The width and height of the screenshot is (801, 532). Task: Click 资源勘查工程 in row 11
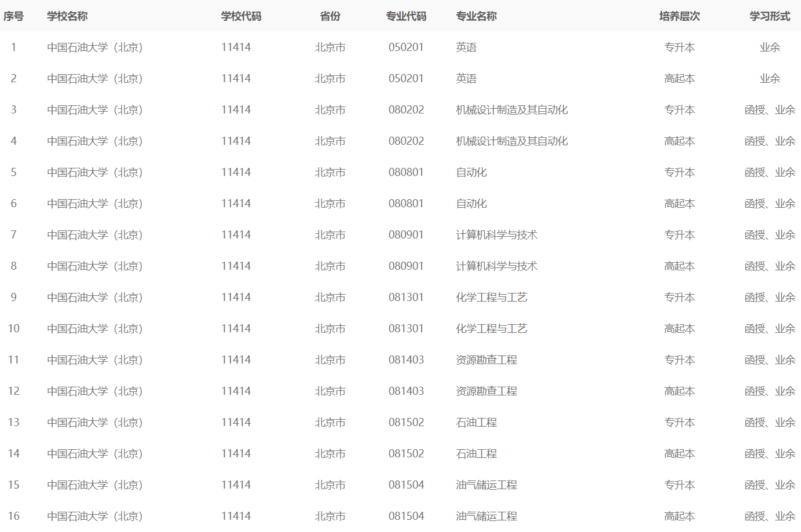[x=487, y=360]
